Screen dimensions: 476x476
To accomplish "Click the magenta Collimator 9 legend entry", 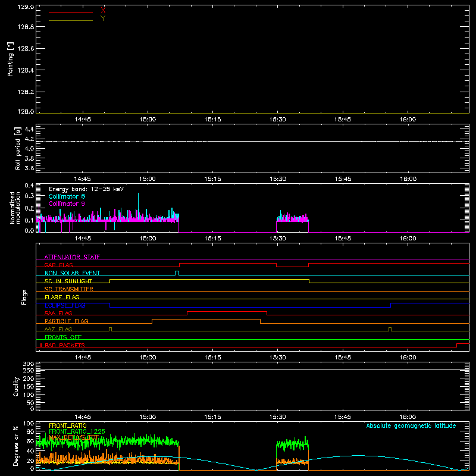I will click(67, 203).
